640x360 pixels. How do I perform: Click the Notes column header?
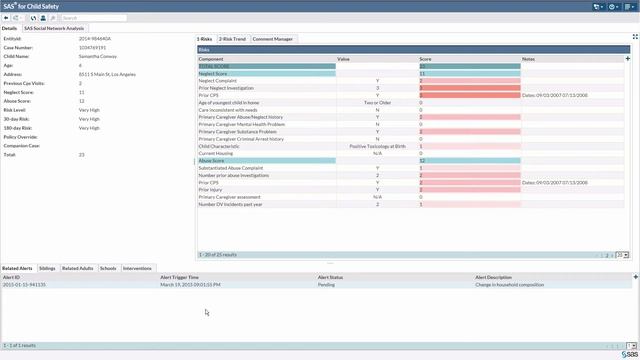(573, 59)
